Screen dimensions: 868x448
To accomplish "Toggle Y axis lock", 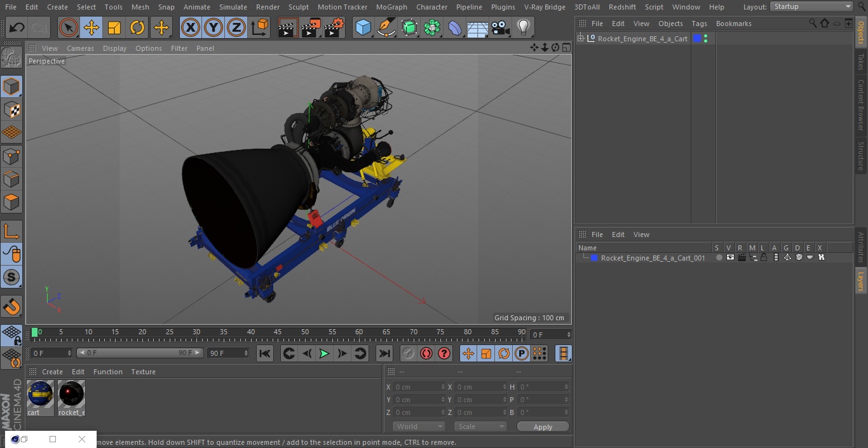I will [x=214, y=28].
